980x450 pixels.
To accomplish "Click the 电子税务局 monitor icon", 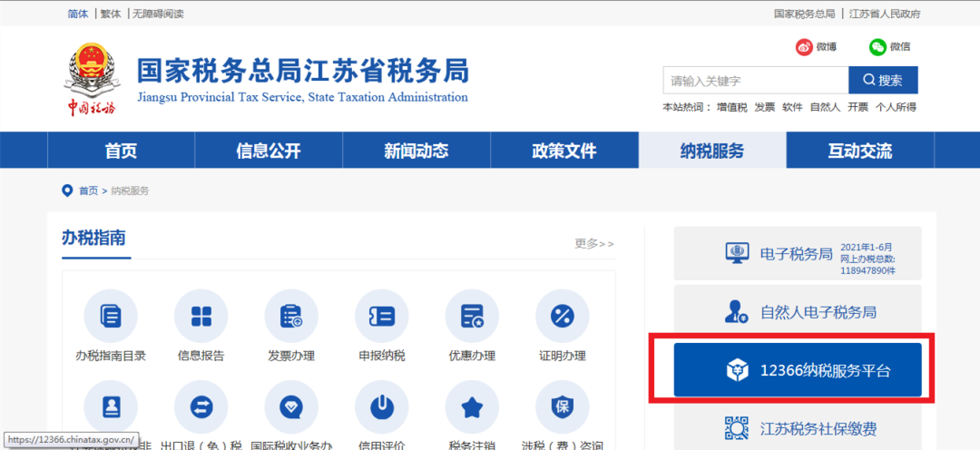I will (738, 252).
